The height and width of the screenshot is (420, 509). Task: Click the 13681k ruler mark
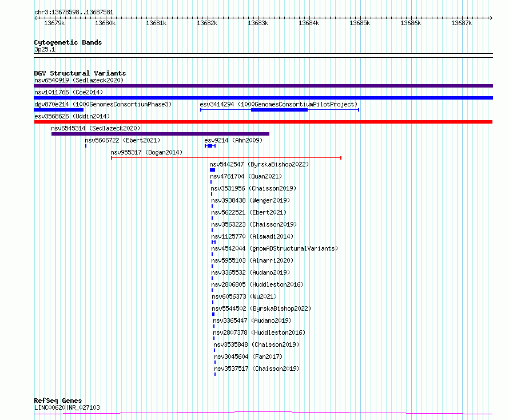[x=156, y=23]
